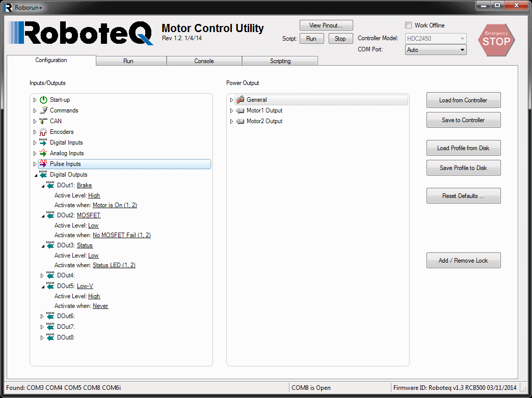
Task: Click the Motor1 Output icon
Action: [x=240, y=110]
